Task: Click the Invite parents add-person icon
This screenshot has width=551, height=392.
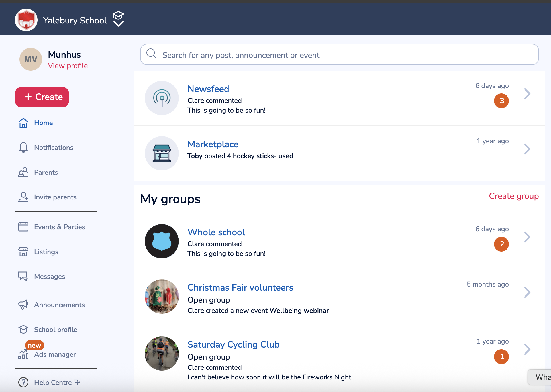Action: coord(23,197)
